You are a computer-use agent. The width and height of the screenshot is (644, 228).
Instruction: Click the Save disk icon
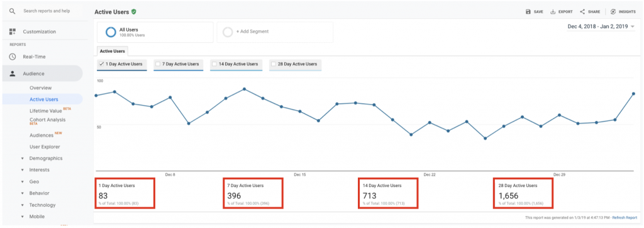(528, 12)
